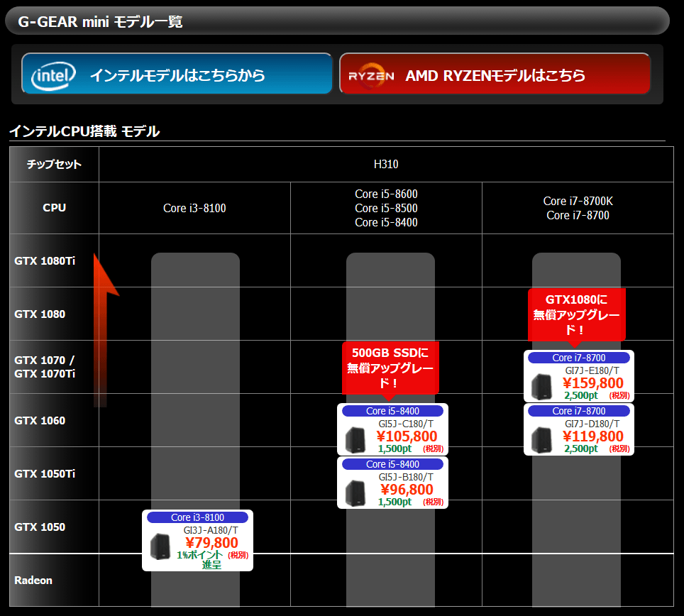
Task: Click the GI3J-A180/T PC case thumbnail
Action: [160, 546]
